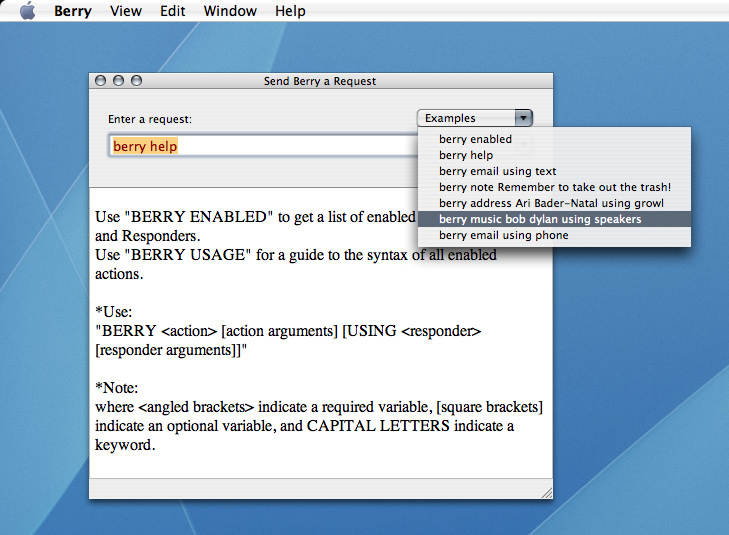Screen dimensions: 729x535
Task: Click the '*Use:' heading text
Action: click(x=113, y=311)
